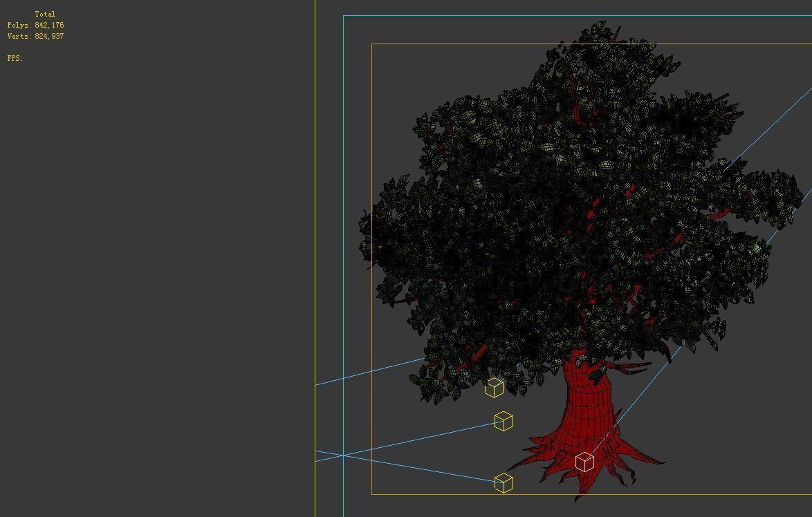Click the "Total" statistics header
The height and width of the screenshot is (517, 812).
pyautogui.click(x=45, y=14)
